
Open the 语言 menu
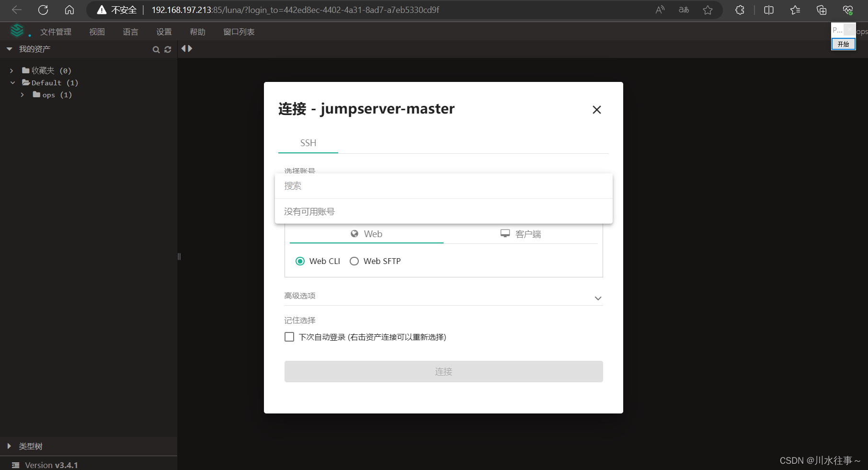(130, 32)
